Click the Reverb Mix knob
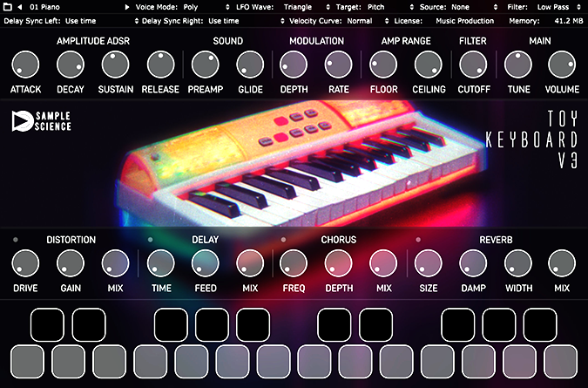 point(562,263)
